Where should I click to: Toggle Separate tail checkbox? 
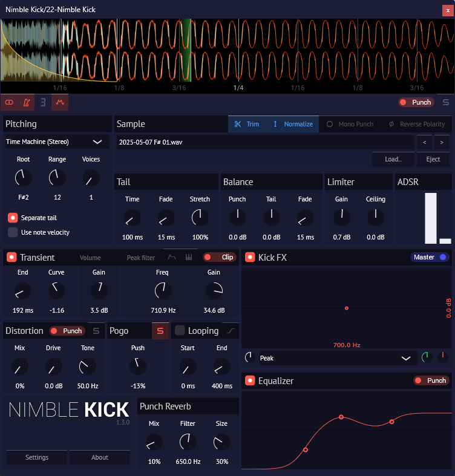(13, 218)
